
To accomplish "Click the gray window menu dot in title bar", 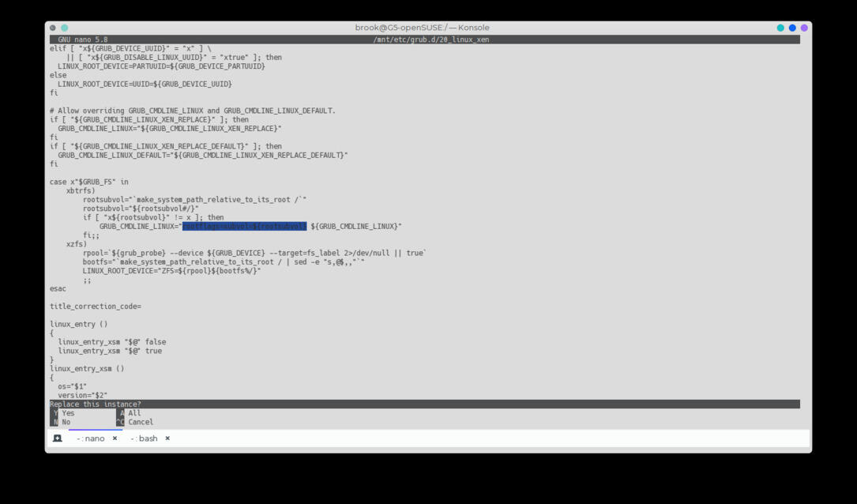I will [x=52, y=28].
